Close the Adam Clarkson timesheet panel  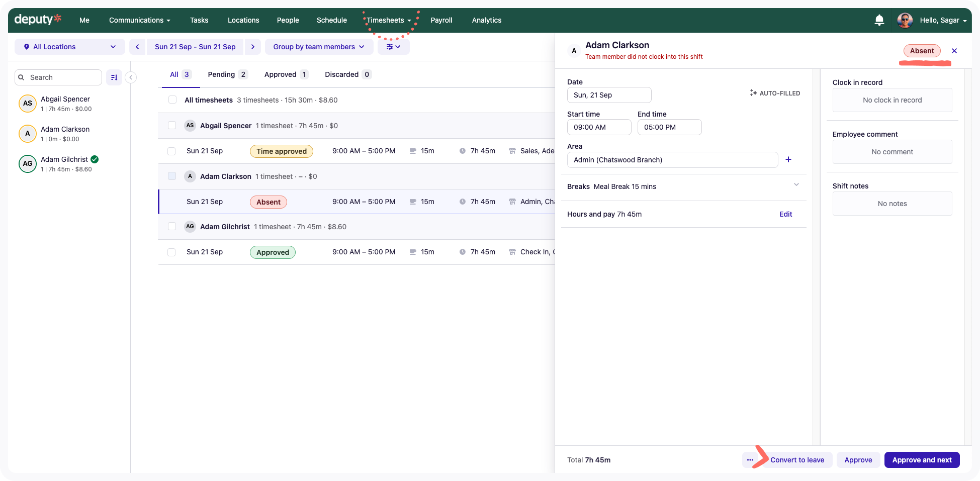click(x=954, y=51)
